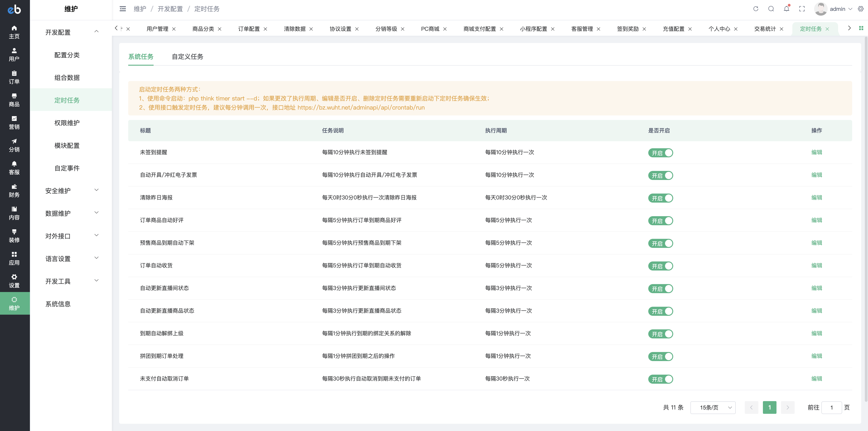
Task: Open the 权限维护 menu item
Action: coord(71,123)
